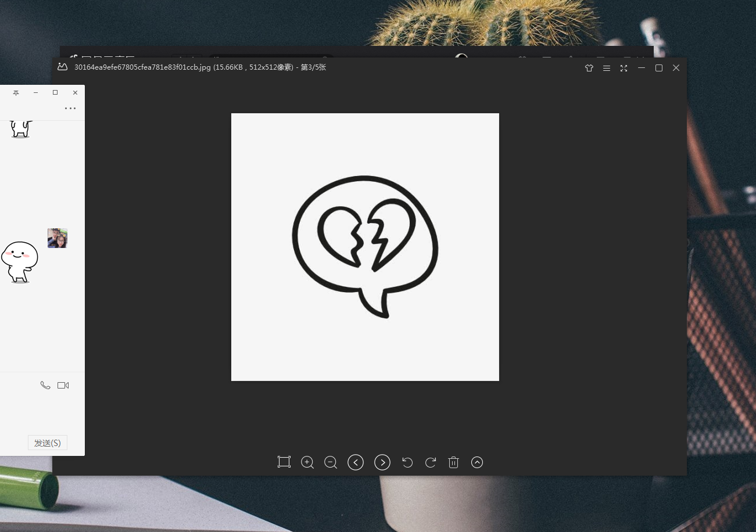Pin the chat window on top

(x=16, y=93)
